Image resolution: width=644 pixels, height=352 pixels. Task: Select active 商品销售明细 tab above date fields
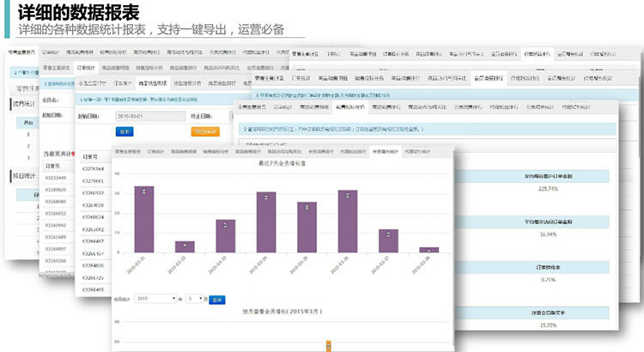[x=153, y=83]
